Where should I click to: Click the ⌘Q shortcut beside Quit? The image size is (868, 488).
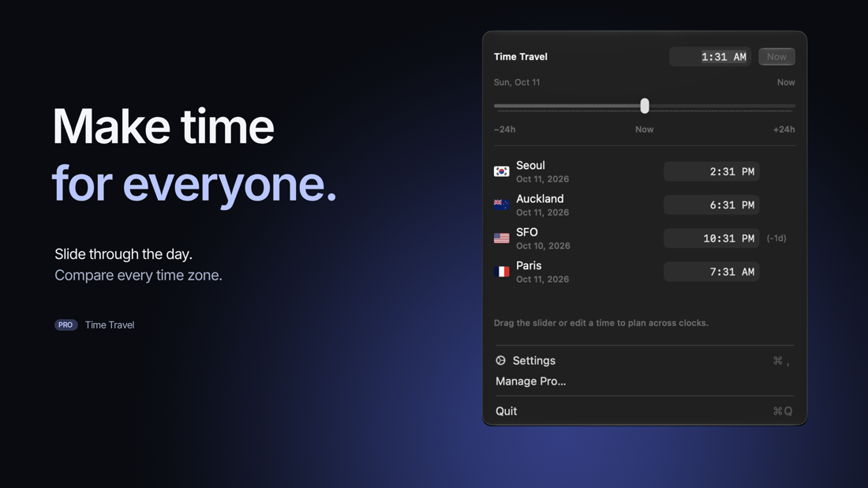pos(783,411)
